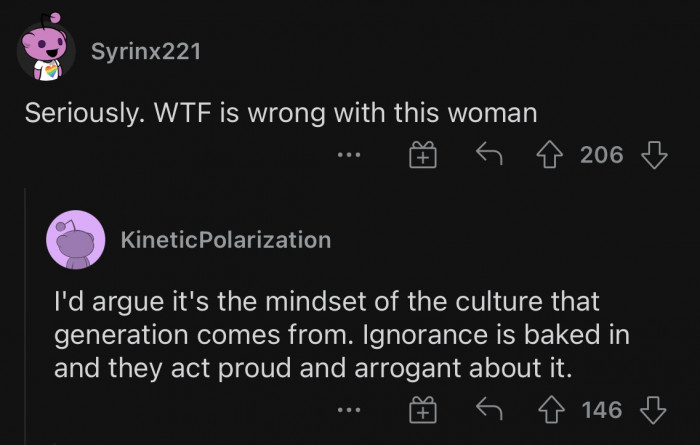Click the 206 vote count

(x=601, y=155)
